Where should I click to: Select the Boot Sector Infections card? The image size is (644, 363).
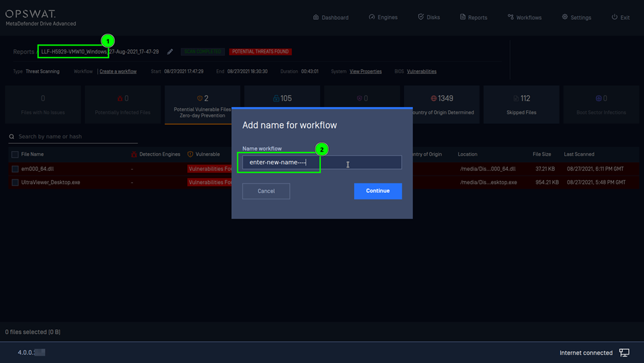(601, 104)
